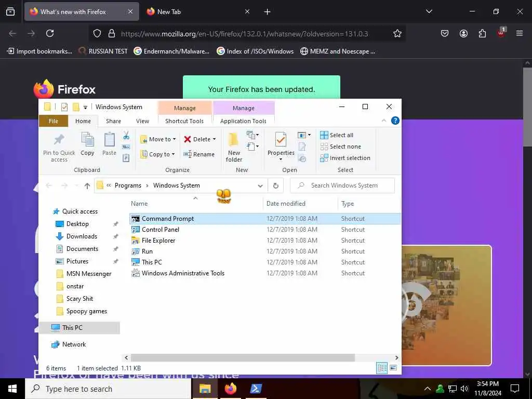The width and height of the screenshot is (532, 399).
Task: Collapse the Explorer ribbon chevron
Action: coord(384,121)
